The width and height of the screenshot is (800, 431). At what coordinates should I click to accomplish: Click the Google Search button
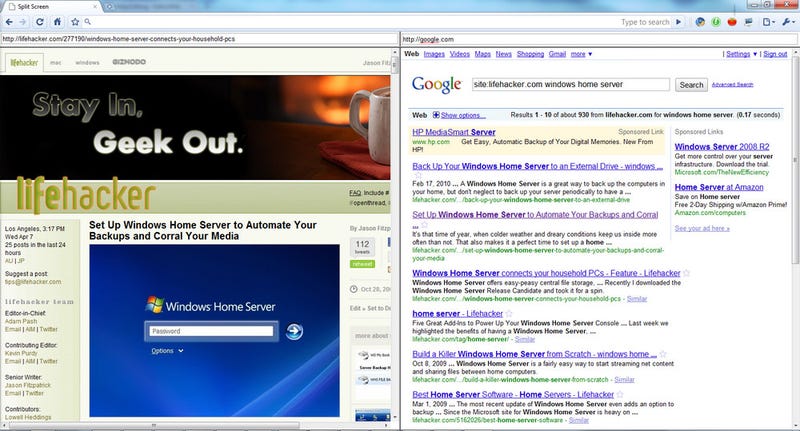pyautogui.click(x=691, y=85)
